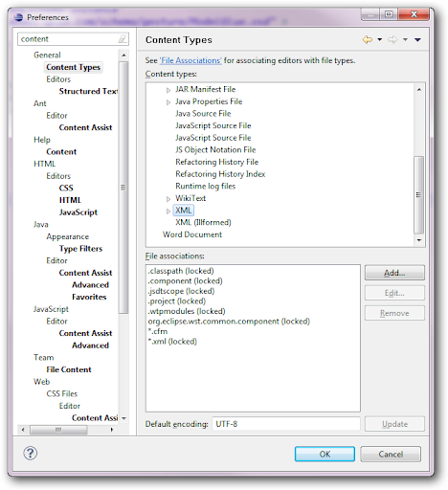Click the Edit... button
The height and width of the screenshot is (490, 448).
394,293
